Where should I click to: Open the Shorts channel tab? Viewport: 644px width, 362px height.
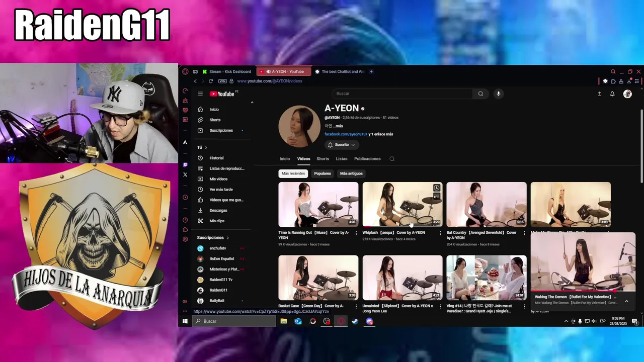[x=323, y=159]
